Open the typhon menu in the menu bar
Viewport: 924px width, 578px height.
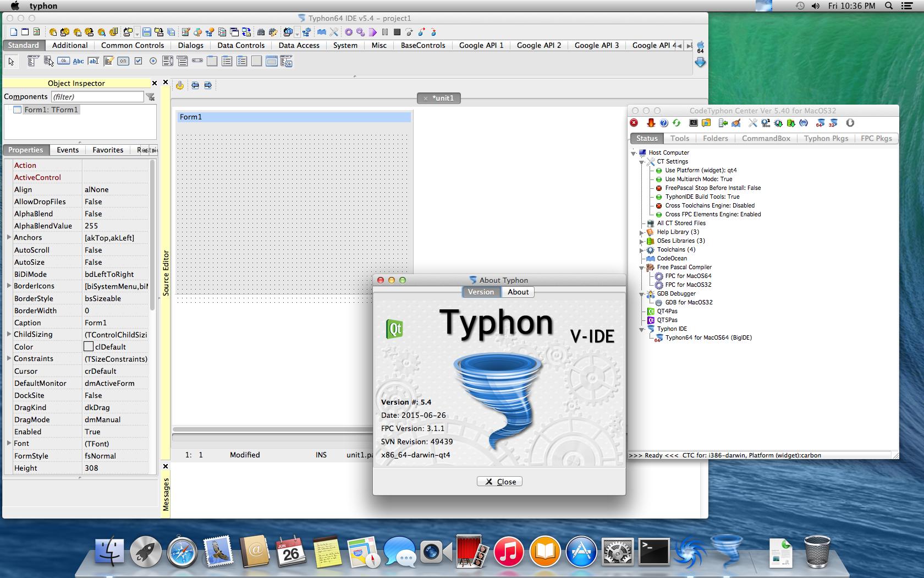pyautogui.click(x=43, y=6)
